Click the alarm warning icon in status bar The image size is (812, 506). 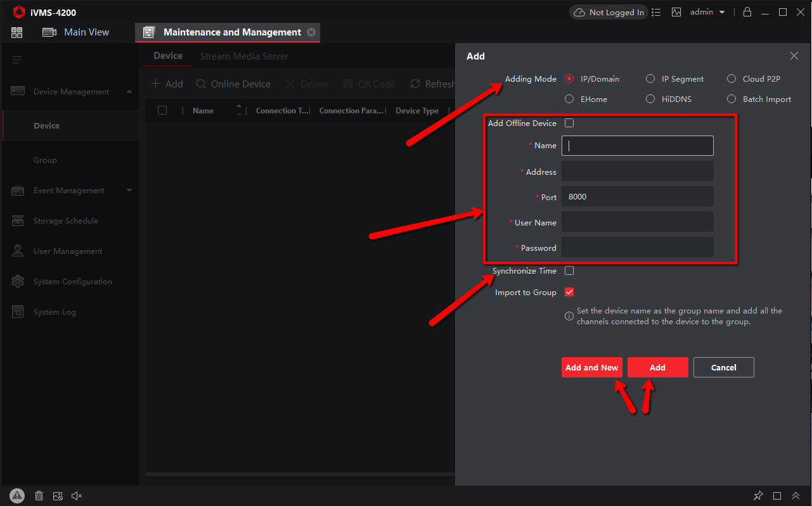tap(17, 496)
